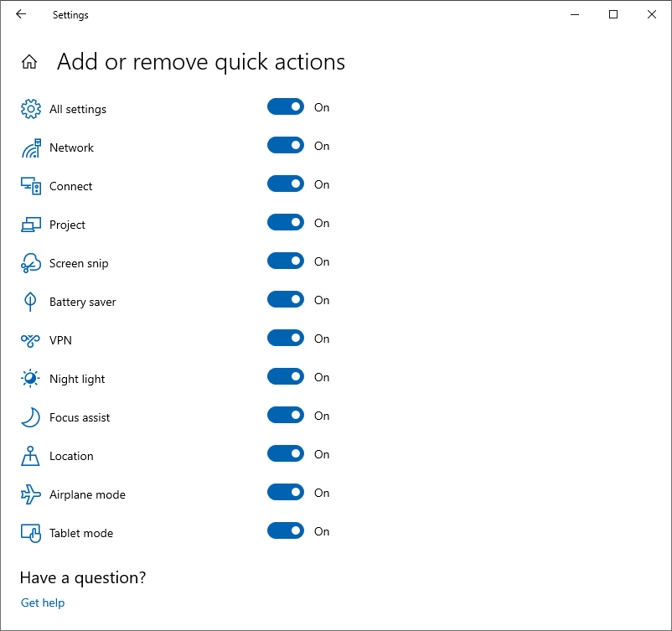Toggle off the Night light quick action
672x631 pixels.
[x=286, y=376]
